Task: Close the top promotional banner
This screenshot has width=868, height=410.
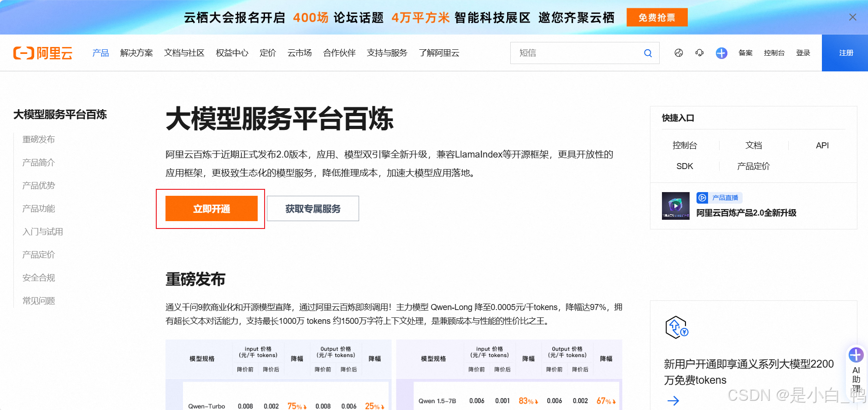Action: [852, 17]
